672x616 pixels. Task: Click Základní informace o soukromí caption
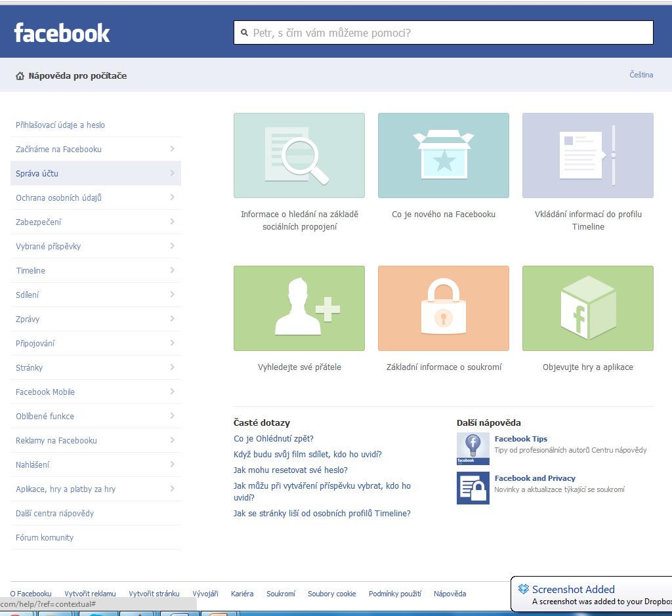click(444, 367)
